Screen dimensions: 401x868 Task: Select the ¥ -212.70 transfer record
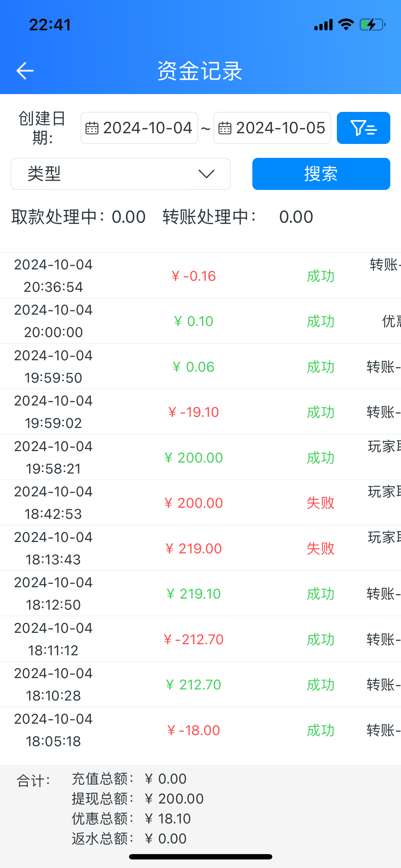(x=194, y=639)
